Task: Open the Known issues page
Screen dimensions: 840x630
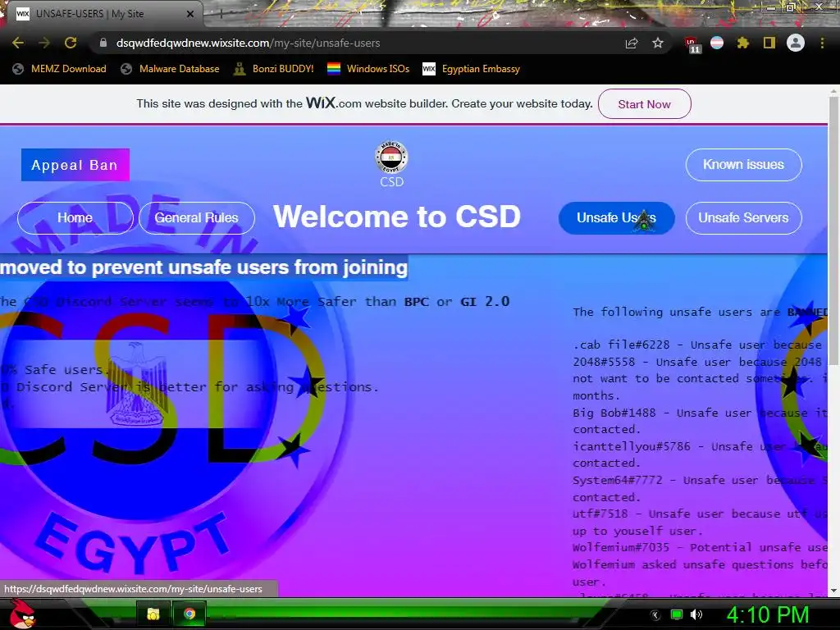Action: pos(743,164)
